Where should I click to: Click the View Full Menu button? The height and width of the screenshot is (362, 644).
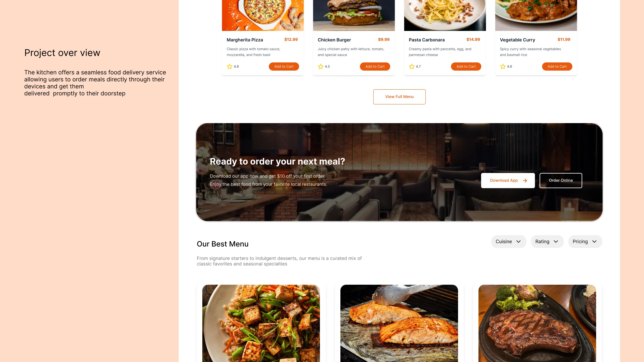point(399,97)
